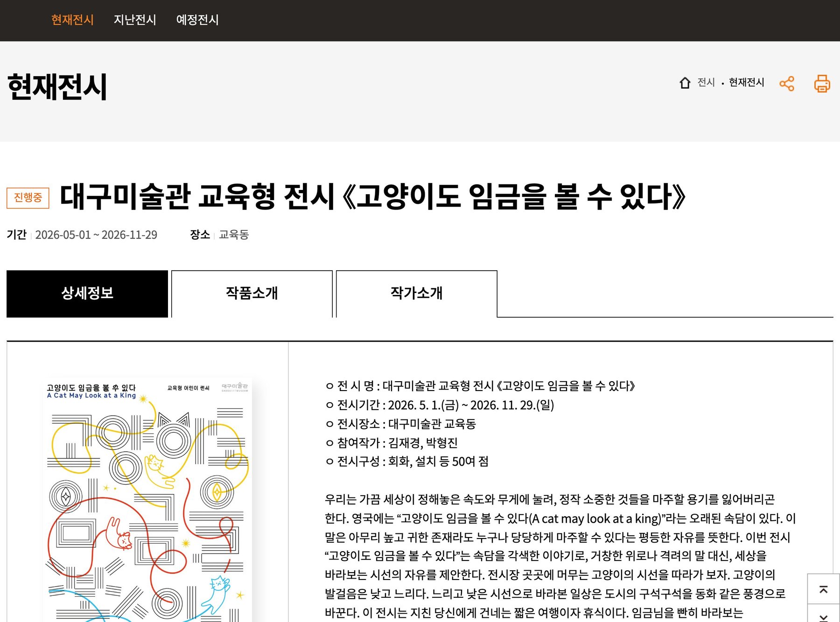Click the line 전시장소 : 대구미술관 교육동
Image resolution: width=840 pixels, height=622 pixels.
(401, 424)
